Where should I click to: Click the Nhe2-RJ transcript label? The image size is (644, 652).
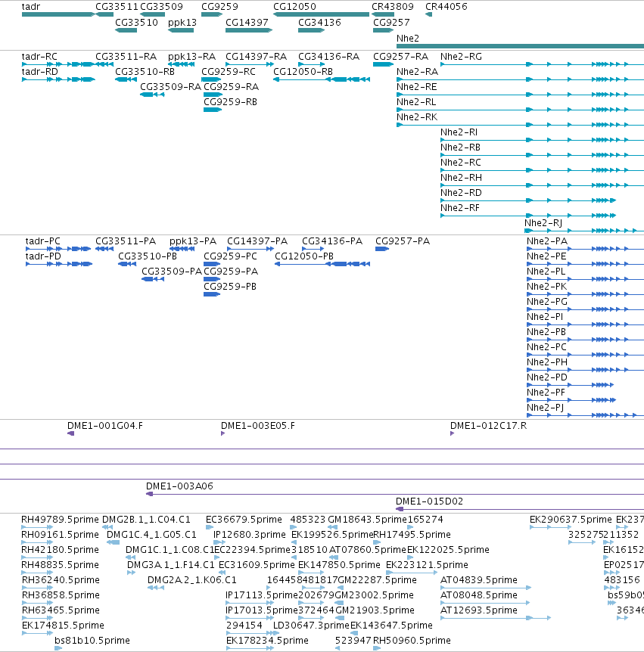[x=543, y=223]
